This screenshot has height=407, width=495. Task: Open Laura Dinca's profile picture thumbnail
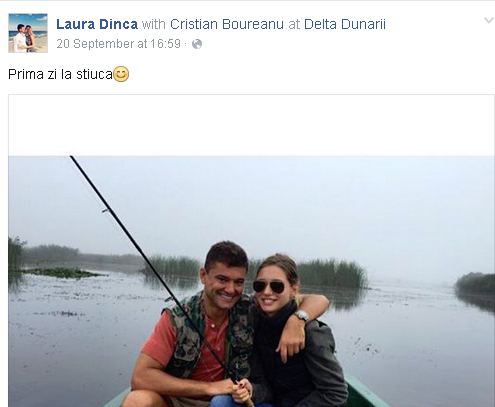click(28, 33)
